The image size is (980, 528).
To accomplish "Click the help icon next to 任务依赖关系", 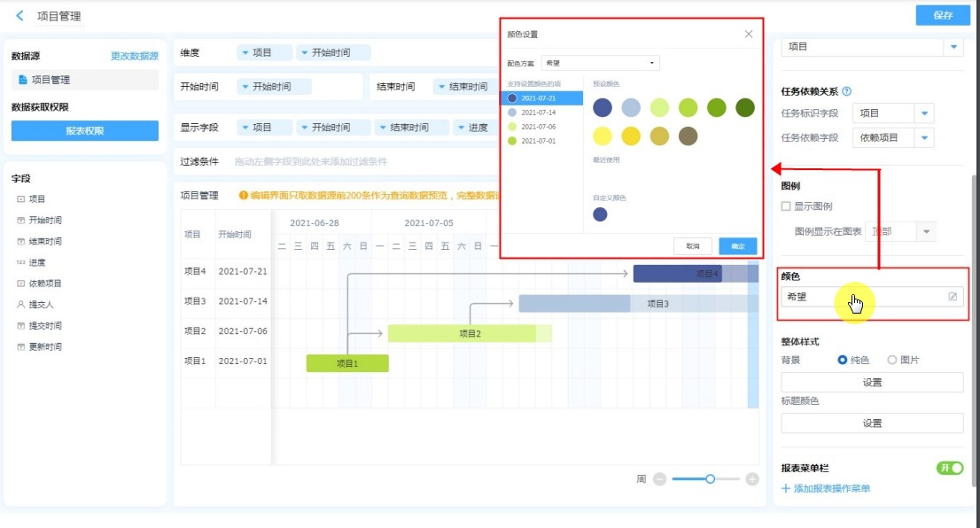I will (x=846, y=91).
